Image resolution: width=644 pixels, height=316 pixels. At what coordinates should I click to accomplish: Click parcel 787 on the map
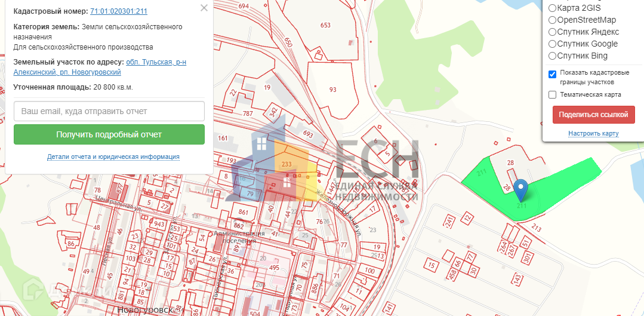248,113
